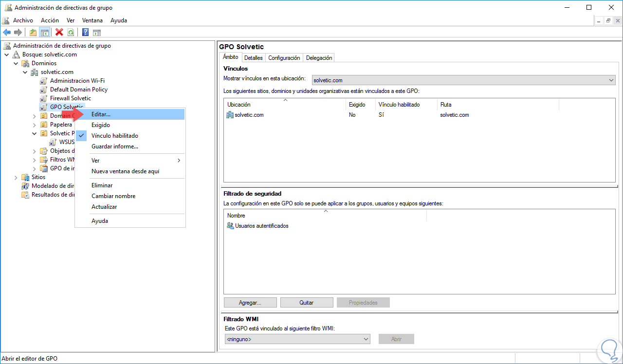
Task: Click the up-one-level folder toolbar icon
Action: [33, 32]
